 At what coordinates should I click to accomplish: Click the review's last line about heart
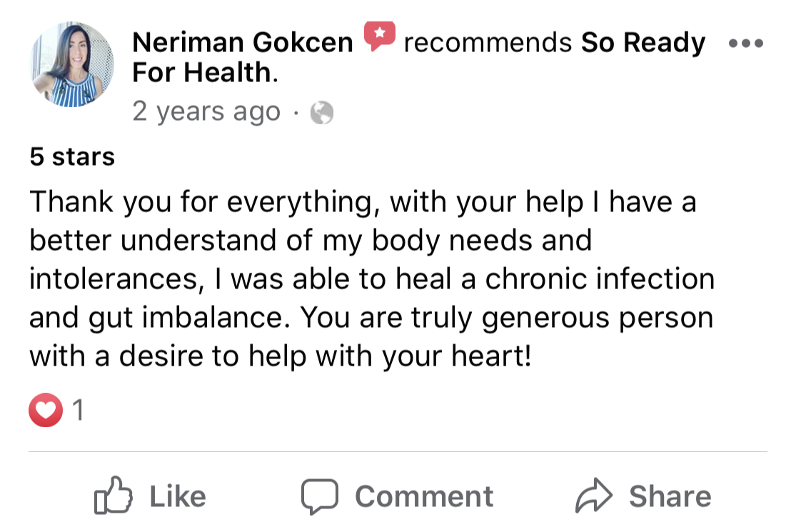pyautogui.click(x=281, y=356)
